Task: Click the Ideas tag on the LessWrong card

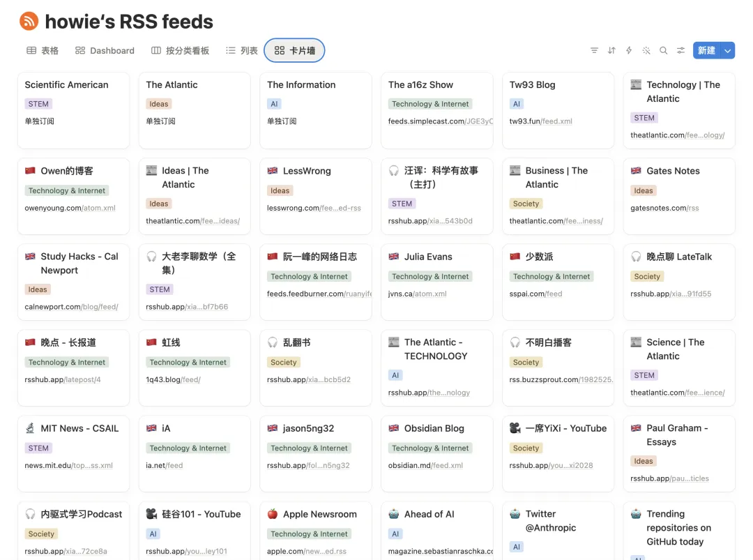Action: point(280,190)
